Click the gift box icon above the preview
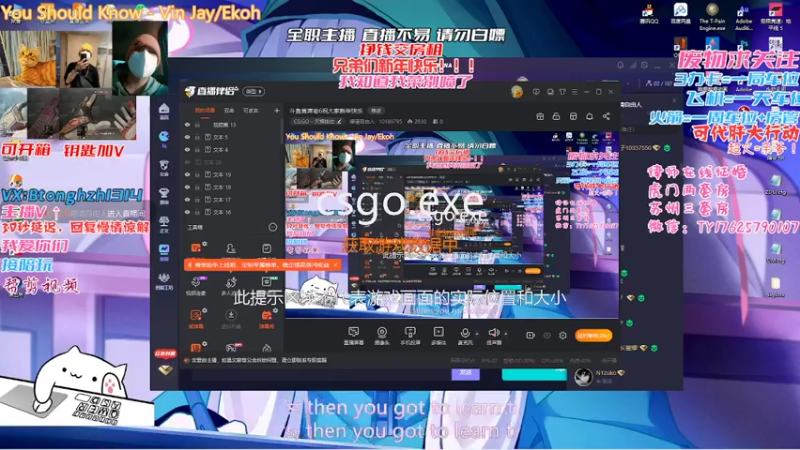 (540, 116)
